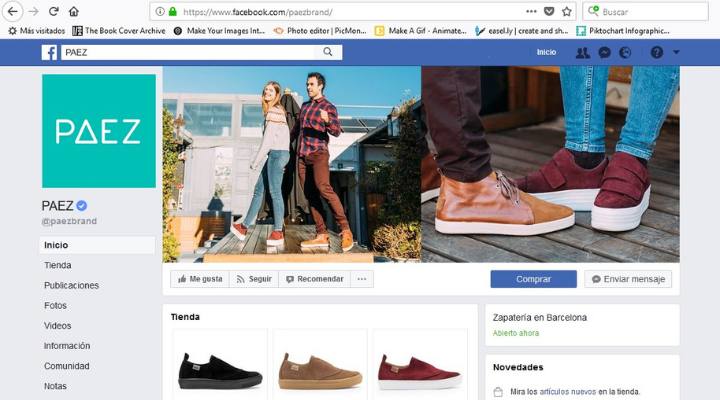The image size is (720, 400).
Task: Submit search with the magnifying glass icon
Action: coord(327,52)
